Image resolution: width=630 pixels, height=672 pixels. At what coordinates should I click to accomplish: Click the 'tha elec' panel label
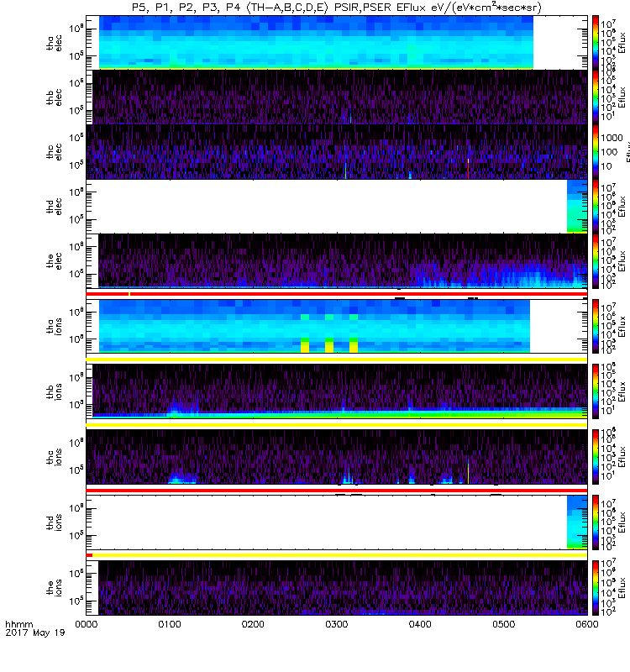(x=55, y=43)
